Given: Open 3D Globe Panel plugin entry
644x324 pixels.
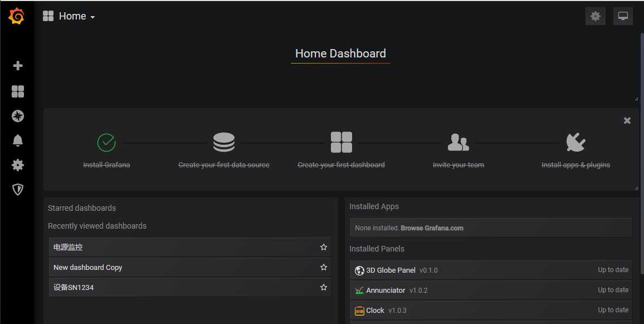Looking at the screenshot, I should (x=491, y=270).
